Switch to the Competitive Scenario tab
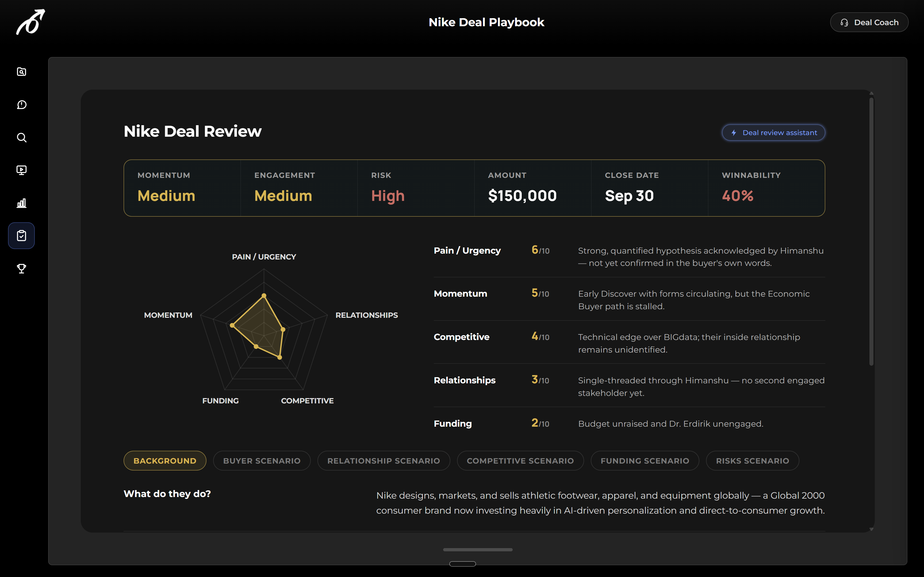 [x=520, y=461]
